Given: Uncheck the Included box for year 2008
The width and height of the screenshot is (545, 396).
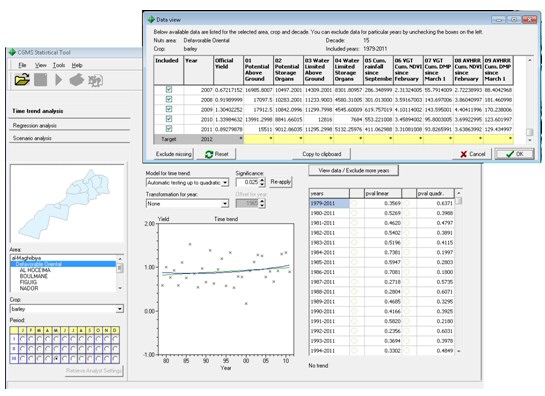Looking at the screenshot, I should (x=169, y=99).
